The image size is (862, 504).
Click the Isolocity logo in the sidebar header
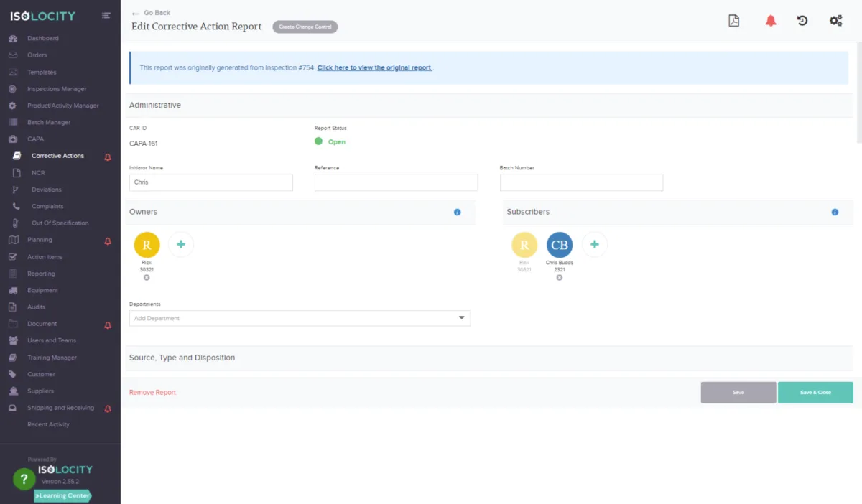42,15
